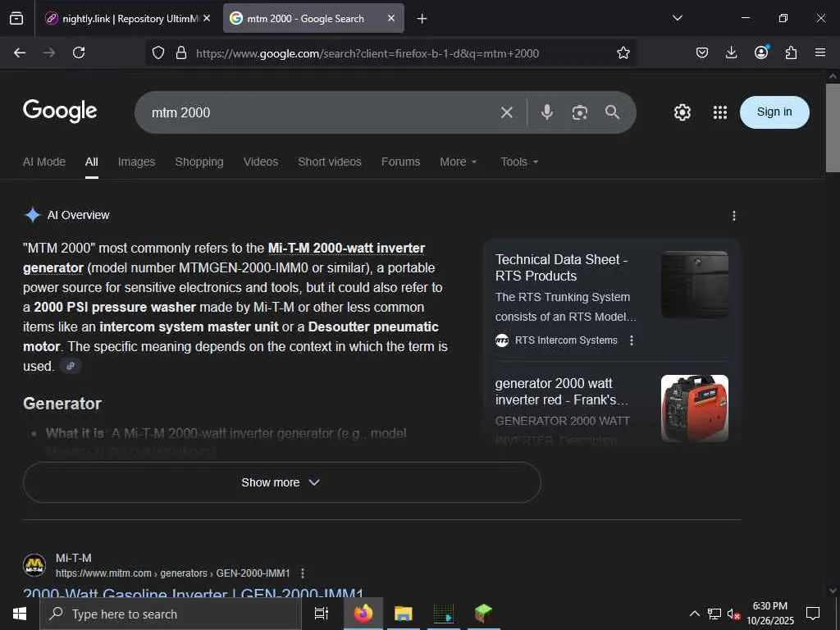
Task: Start Google voice search microphone
Action: (x=547, y=112)
